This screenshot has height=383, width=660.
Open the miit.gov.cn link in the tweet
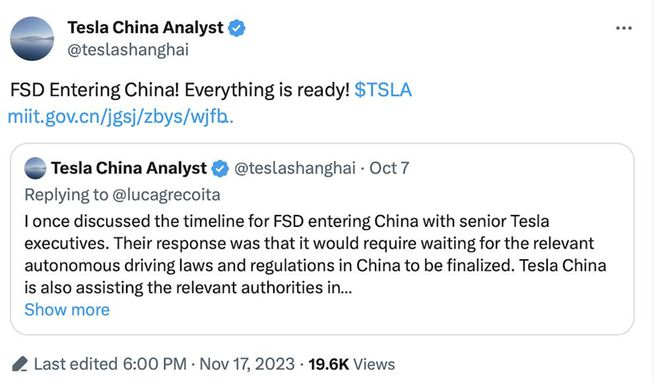tap(120, 117)
